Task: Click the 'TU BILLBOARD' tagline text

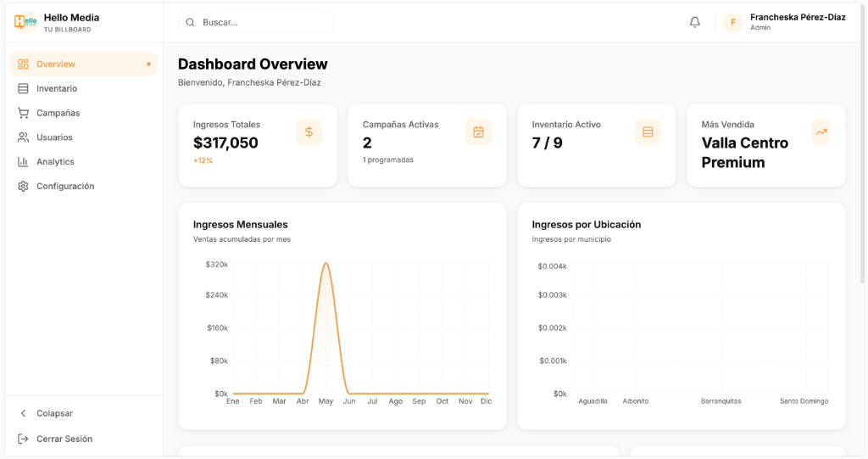Action: pyautogui.click(x=68, y=30)
